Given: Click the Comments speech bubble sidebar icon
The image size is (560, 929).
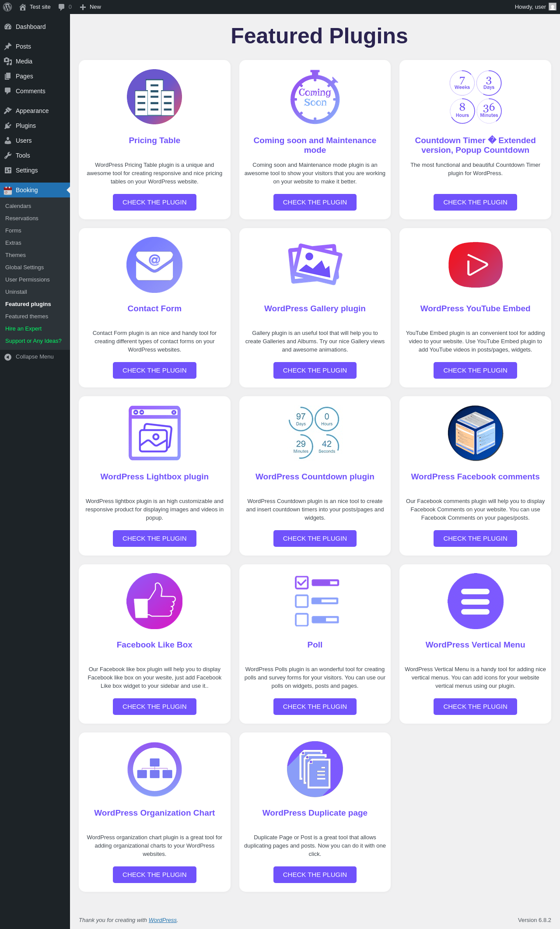Looking at the screenshot, I should 8,91.
